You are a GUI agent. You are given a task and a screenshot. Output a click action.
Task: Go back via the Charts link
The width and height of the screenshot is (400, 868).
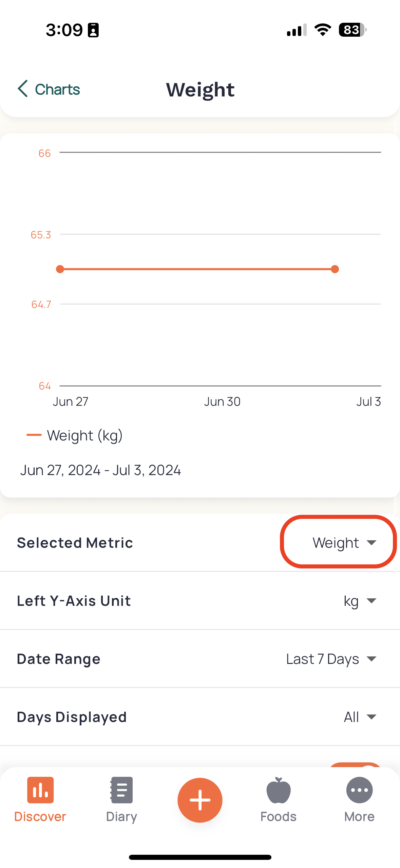[57, 89]
